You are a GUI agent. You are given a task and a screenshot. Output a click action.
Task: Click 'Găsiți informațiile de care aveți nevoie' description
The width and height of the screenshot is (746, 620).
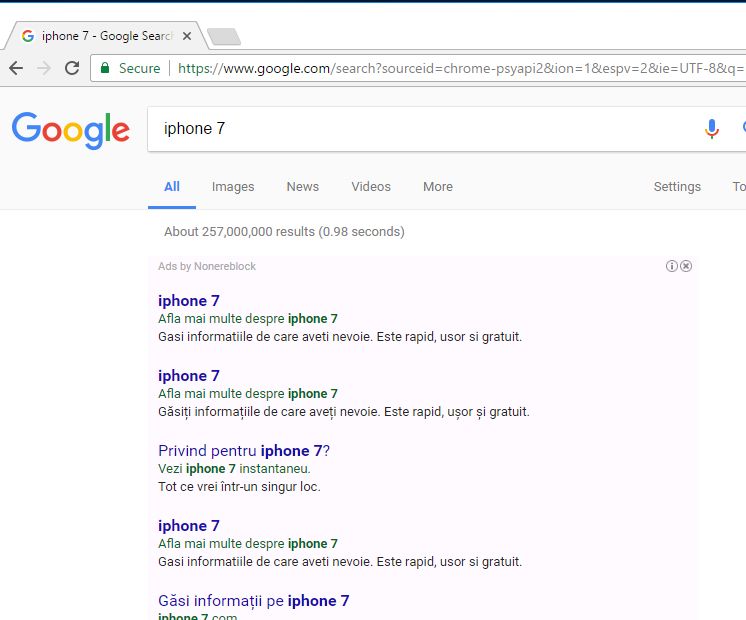click(x=344, y=412)
